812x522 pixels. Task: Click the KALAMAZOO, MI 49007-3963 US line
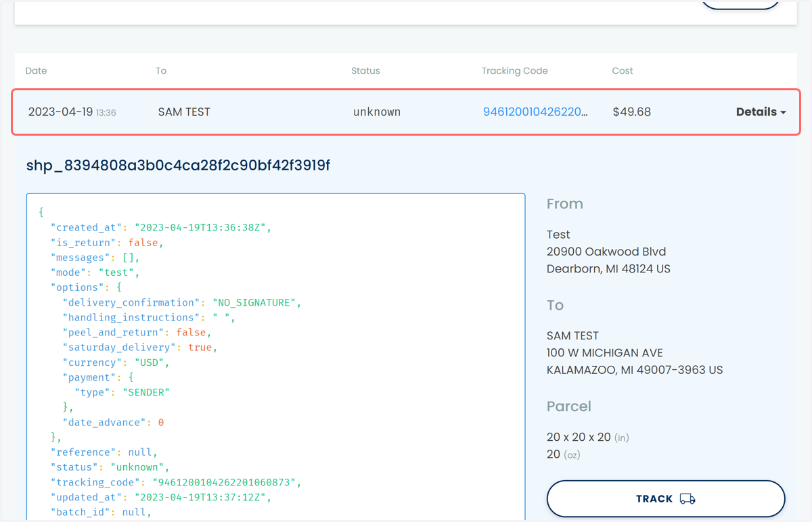[635, 371]
